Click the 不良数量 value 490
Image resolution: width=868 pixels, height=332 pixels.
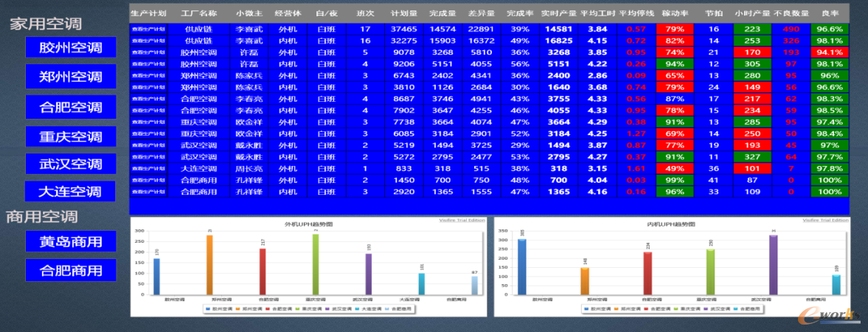(791, 29)
